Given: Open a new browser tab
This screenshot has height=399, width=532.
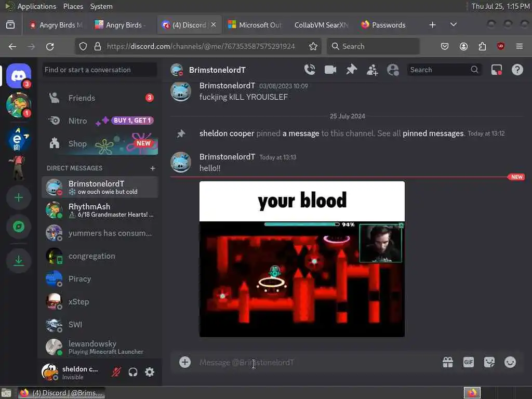Looking at the screenshot, I should click(432, 25).
